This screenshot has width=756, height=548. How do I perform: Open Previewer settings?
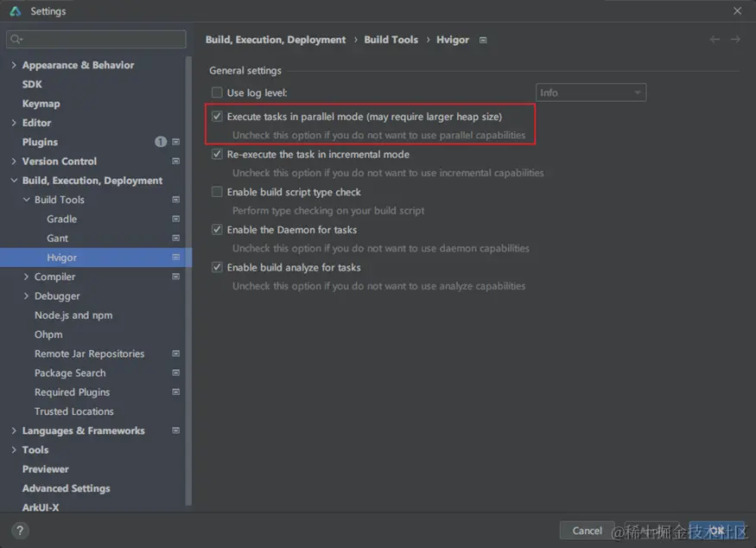point(45,468)
